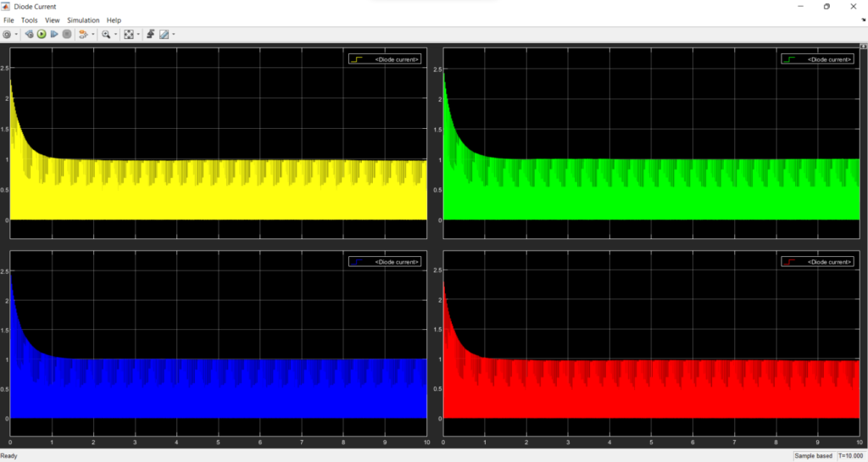Screen dimensions: 868x462
Task: Click the Scale axes limits icon
Action: pyautogui.click(x=129, y=34)
